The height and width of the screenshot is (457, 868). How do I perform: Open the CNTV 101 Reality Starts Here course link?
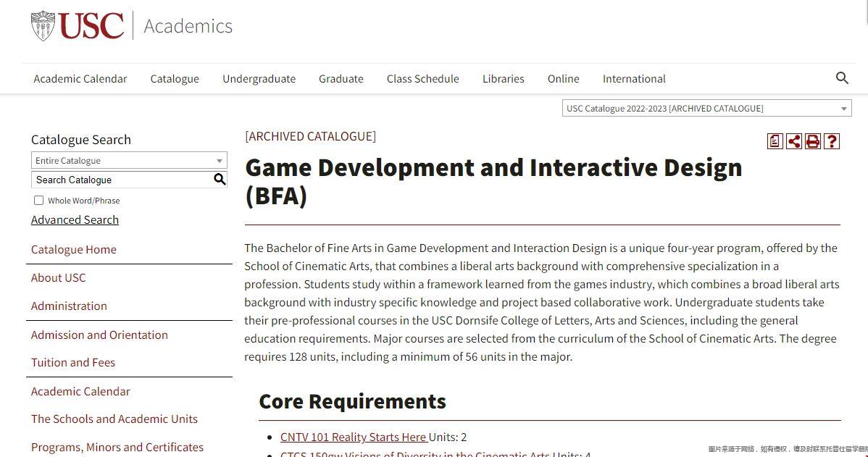pos(354,437)
